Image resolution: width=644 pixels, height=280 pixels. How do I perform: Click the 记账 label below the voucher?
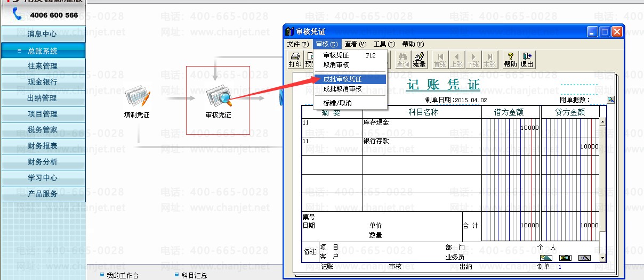(327, 267)
